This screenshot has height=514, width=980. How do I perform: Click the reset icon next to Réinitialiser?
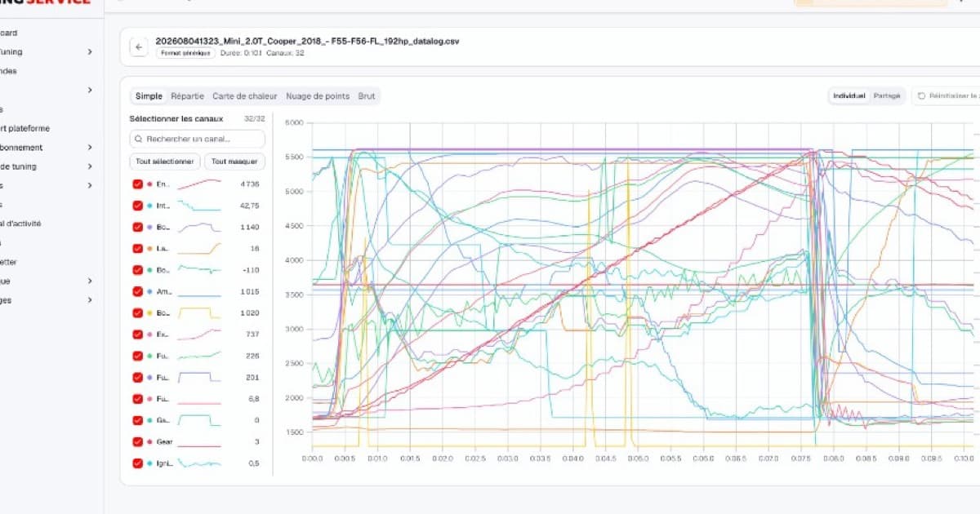(921, 96)
